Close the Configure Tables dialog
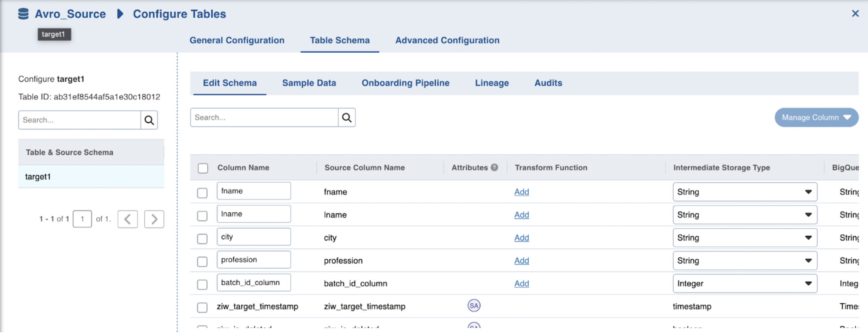 (855, 13)
